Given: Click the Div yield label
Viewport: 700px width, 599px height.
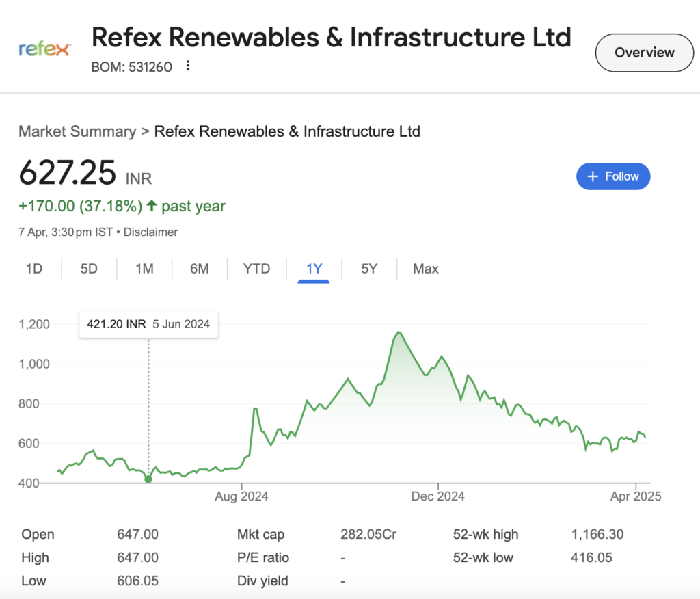Looking at the screenshot, I should pos(262,581).
